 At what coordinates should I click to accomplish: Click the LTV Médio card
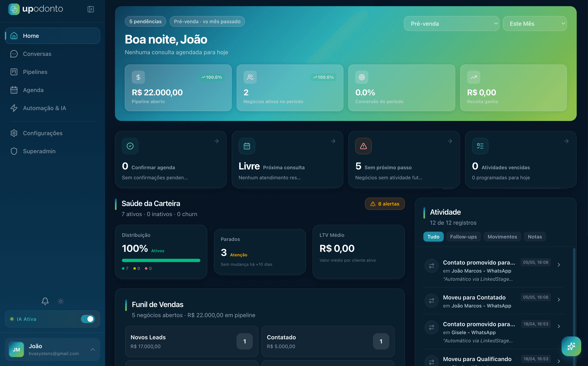[359, 252]
